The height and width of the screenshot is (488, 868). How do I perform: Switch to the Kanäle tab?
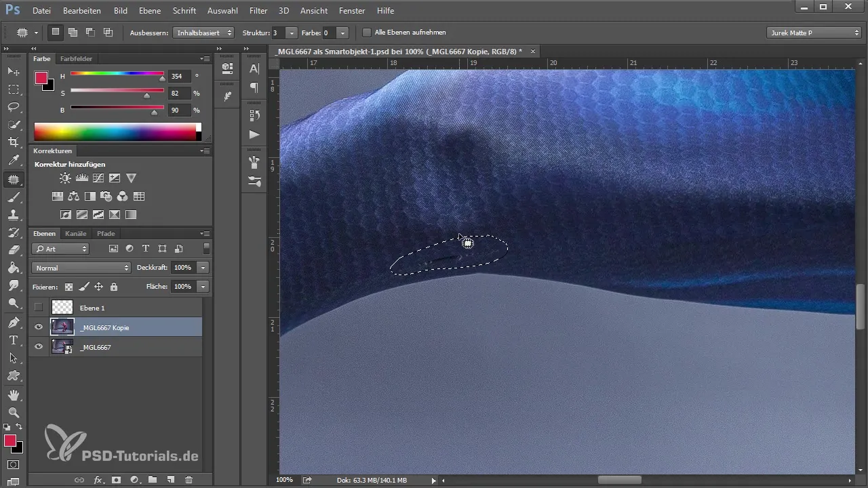[76, 234]
